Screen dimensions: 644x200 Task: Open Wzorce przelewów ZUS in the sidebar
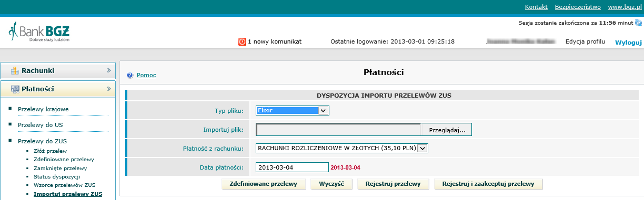(x=64, y=185)
